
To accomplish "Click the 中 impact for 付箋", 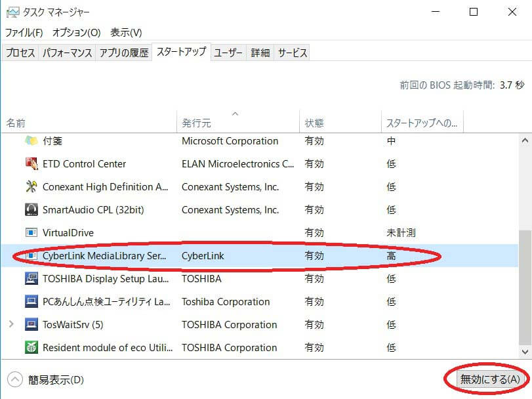I will tap(391, 141).
